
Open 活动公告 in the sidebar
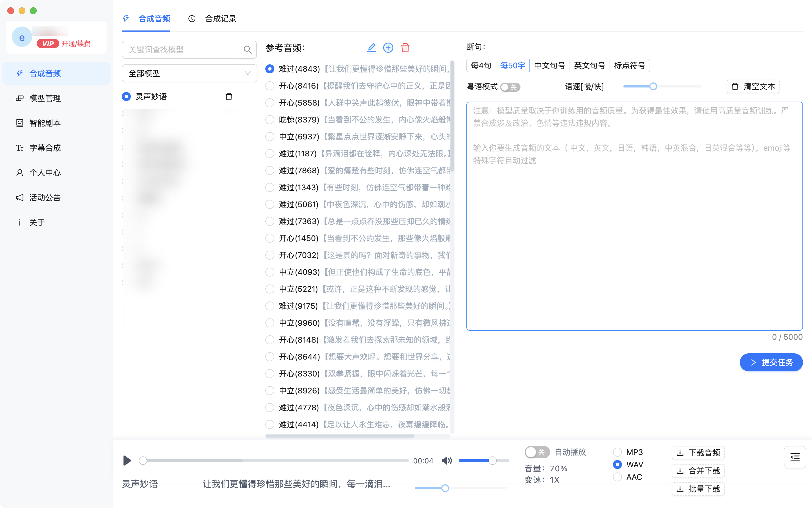tap(56, 198)
